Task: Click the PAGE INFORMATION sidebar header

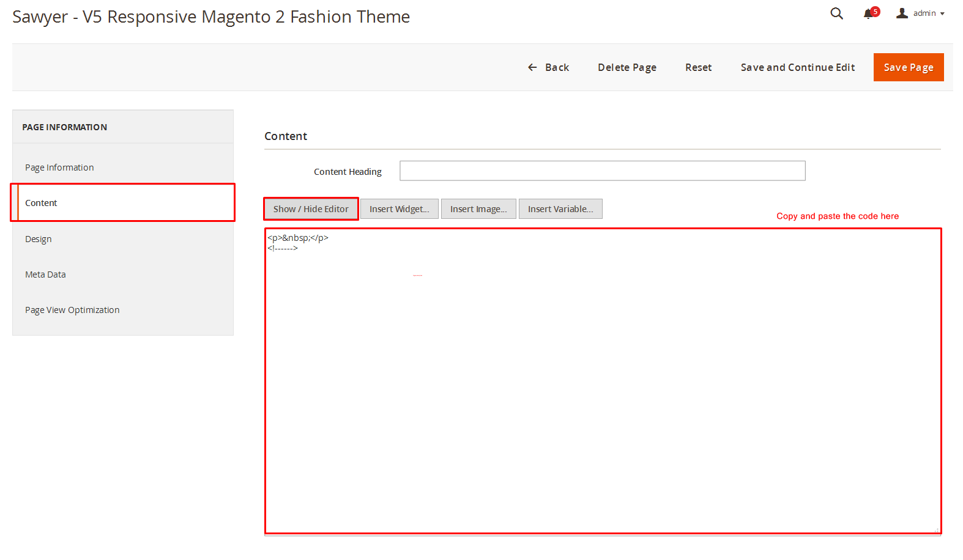Action: [x=65, y=127]
